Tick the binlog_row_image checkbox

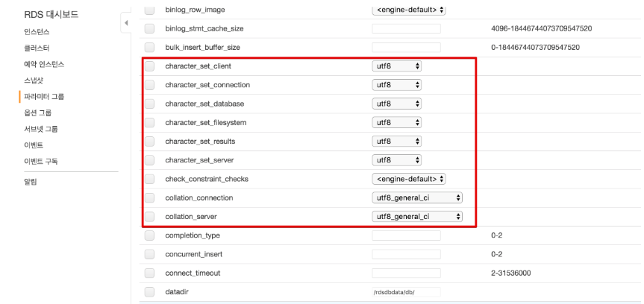[149, 10]
